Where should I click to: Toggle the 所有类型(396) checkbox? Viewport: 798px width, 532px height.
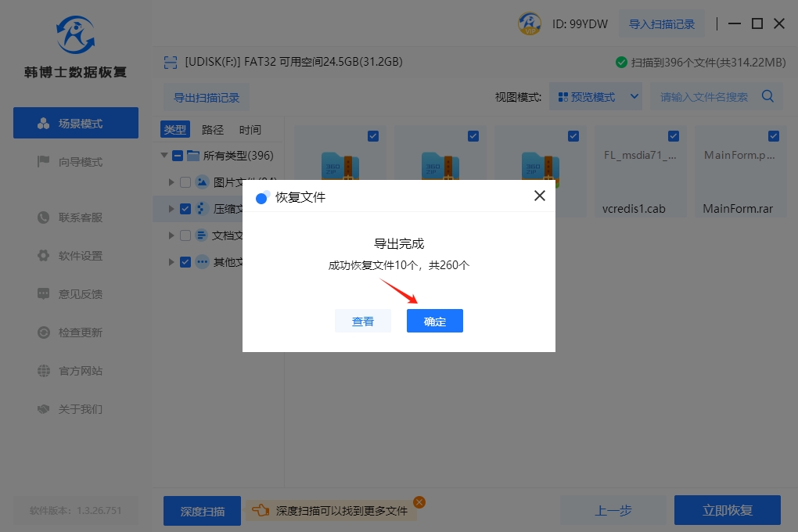pos(178,156)
